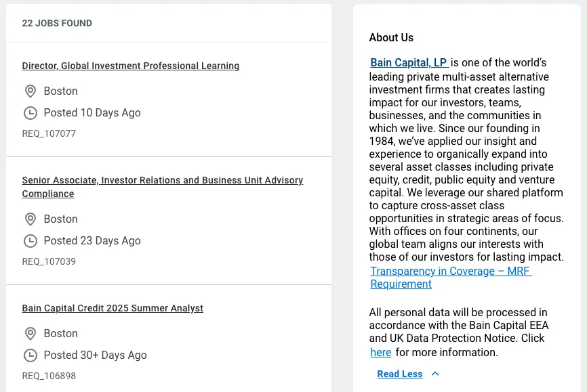Select the REQ_107077 requisition ID text
Image resolution: width=587 pixels, height=392 pixels.
(x=49, y=133)
